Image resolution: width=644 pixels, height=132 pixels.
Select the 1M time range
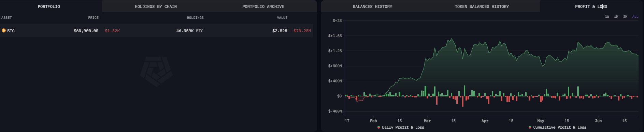[616, 17]
